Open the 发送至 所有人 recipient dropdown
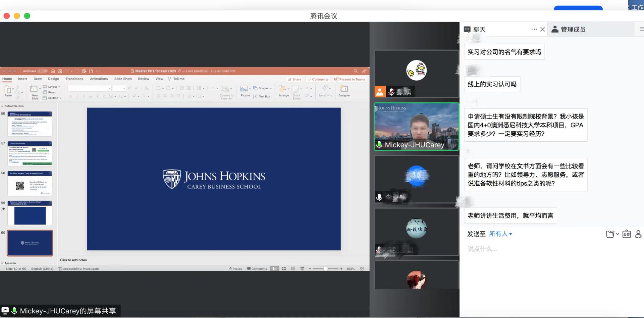The width and height of the screenshot is (644, 318). pyautogui.click(x=500, y=234)
